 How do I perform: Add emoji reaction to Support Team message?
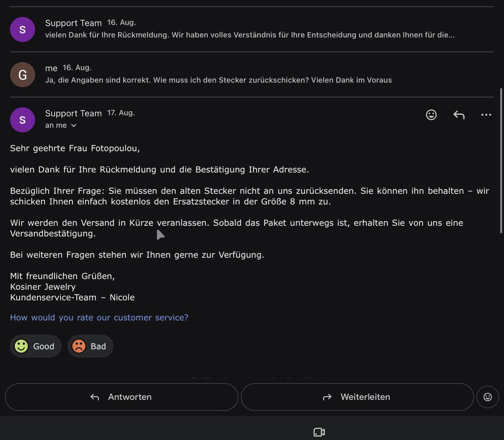coord(431,115)
